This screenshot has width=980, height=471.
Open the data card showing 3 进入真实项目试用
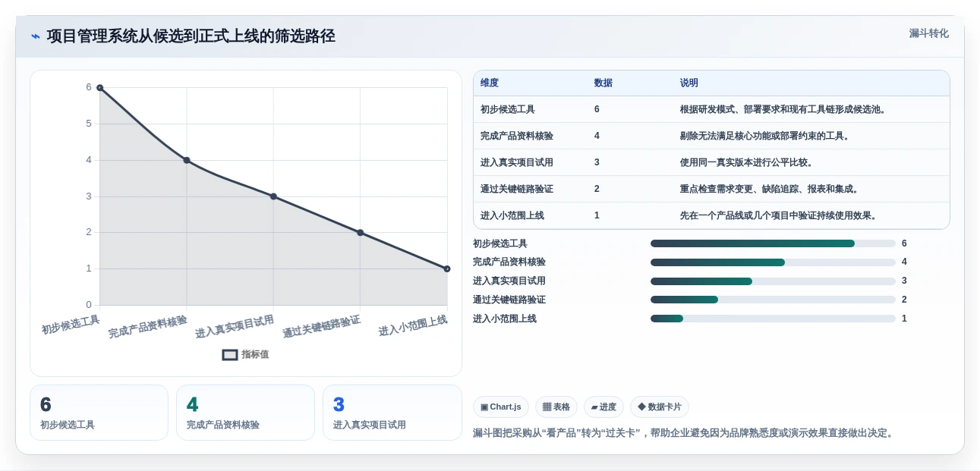coord(392,413)
